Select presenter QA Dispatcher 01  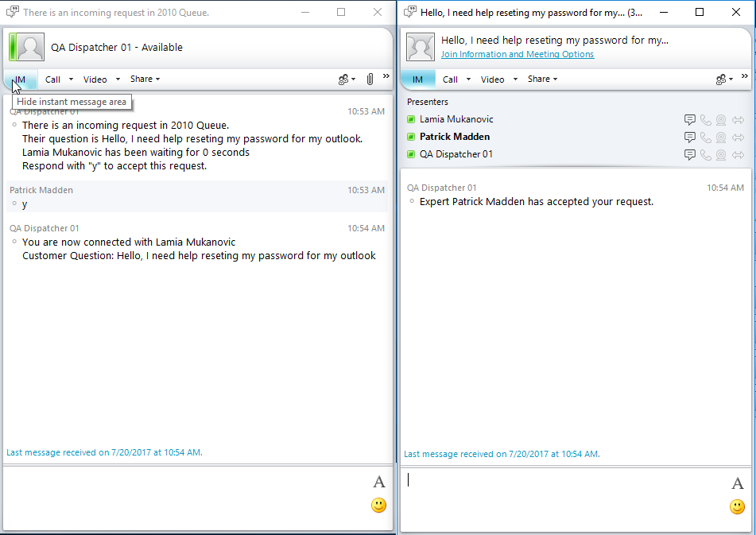click(x=456, y=153)
